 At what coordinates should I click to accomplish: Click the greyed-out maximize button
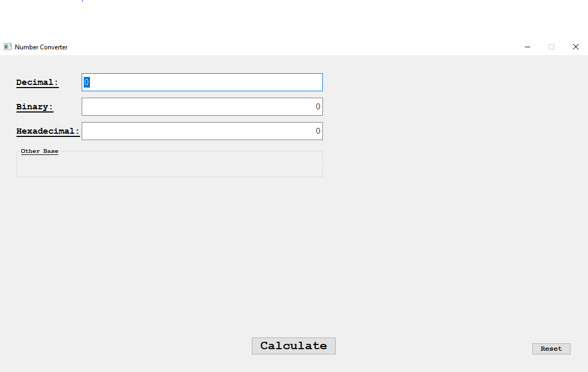tap(551, 47)
